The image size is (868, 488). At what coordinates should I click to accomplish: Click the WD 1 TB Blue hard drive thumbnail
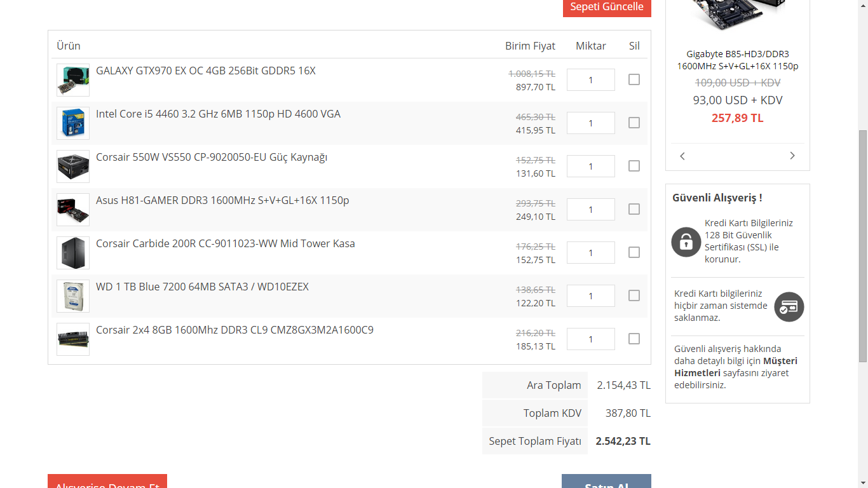tap(73, 296)
